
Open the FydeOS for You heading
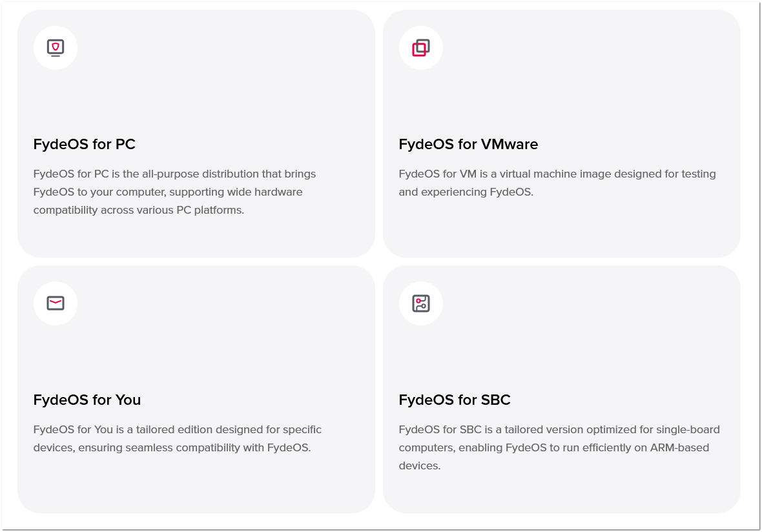pyautogui.click(x=87, y=400)
